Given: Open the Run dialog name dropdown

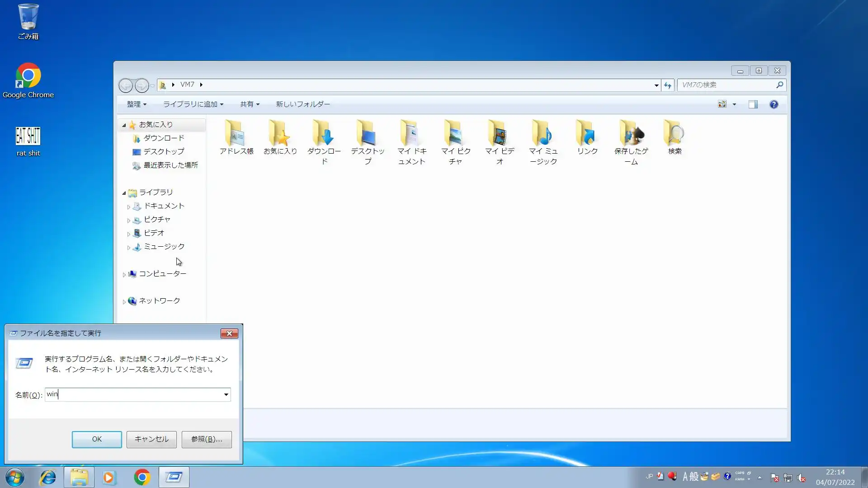Looking at the screenshot, I should (226, 394).
